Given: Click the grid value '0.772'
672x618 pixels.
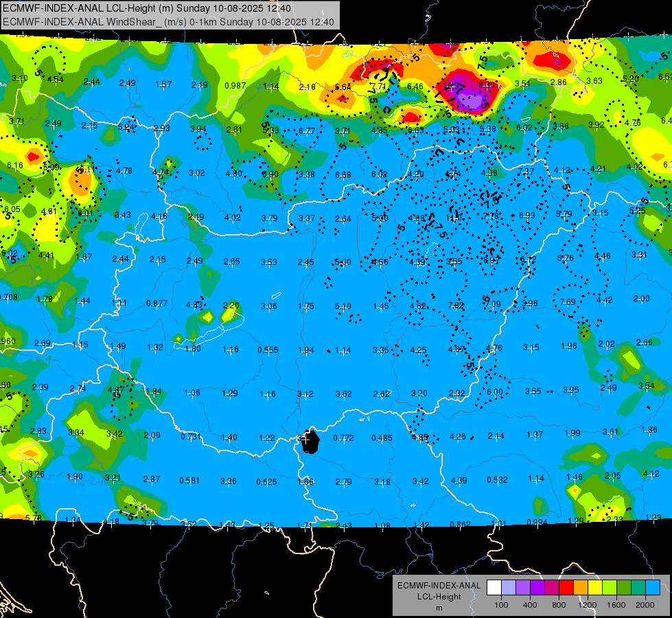Looking at the screenshot, I should click(x=343, y=438).
